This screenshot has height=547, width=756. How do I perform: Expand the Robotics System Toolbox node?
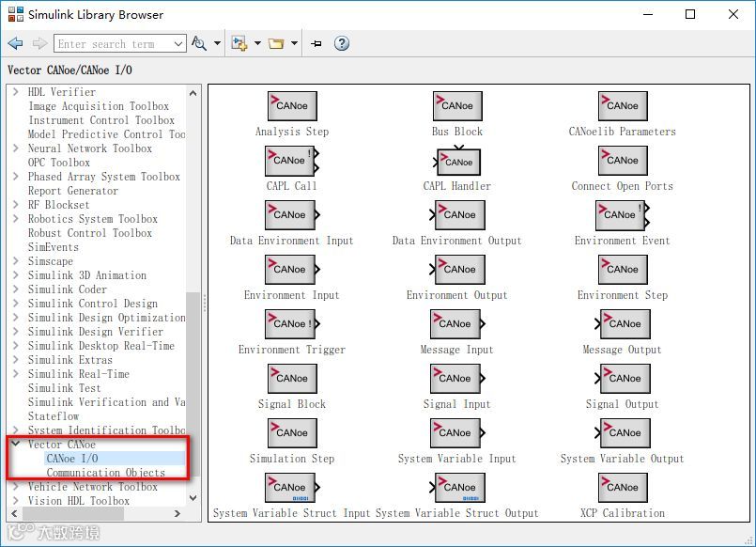pos(16,218)
